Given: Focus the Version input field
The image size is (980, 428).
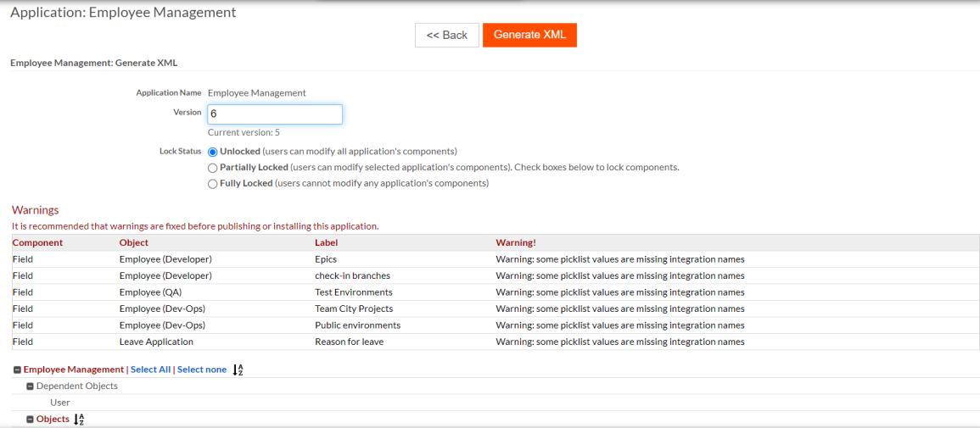Looking at the screenshot, I should point(275,114).
